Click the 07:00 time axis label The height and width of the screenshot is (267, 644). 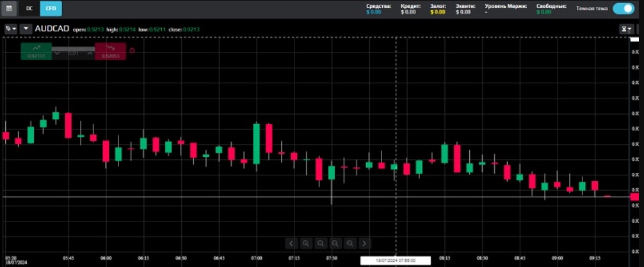click(x=256, y=259)
